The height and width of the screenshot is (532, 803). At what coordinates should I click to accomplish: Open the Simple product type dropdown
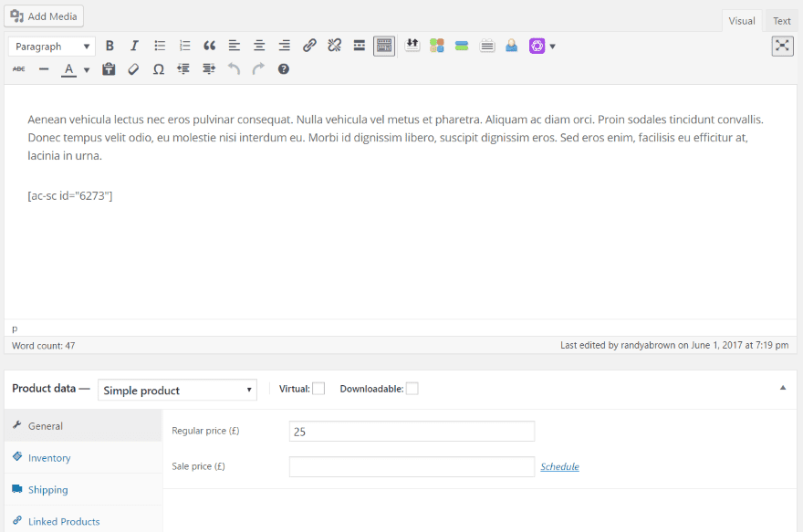[x=177, y=390]
